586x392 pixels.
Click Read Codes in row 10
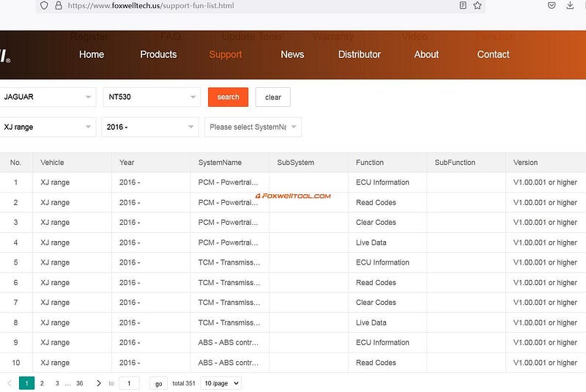pyautogui.click(x=376, y=363)
